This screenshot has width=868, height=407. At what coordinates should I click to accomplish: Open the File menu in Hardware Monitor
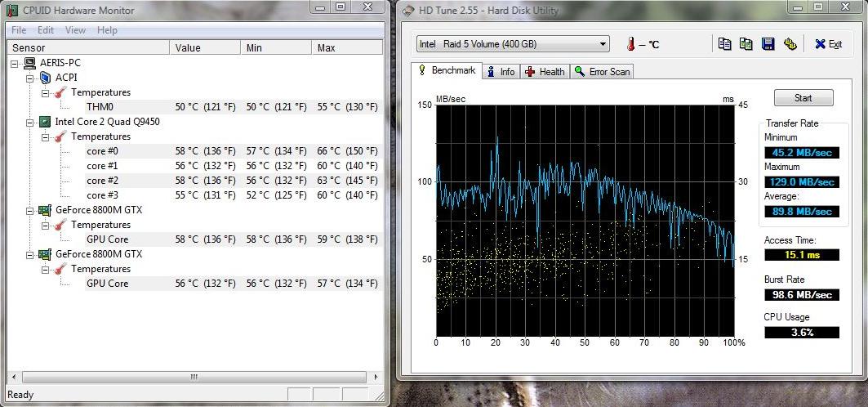click(18, 30)
